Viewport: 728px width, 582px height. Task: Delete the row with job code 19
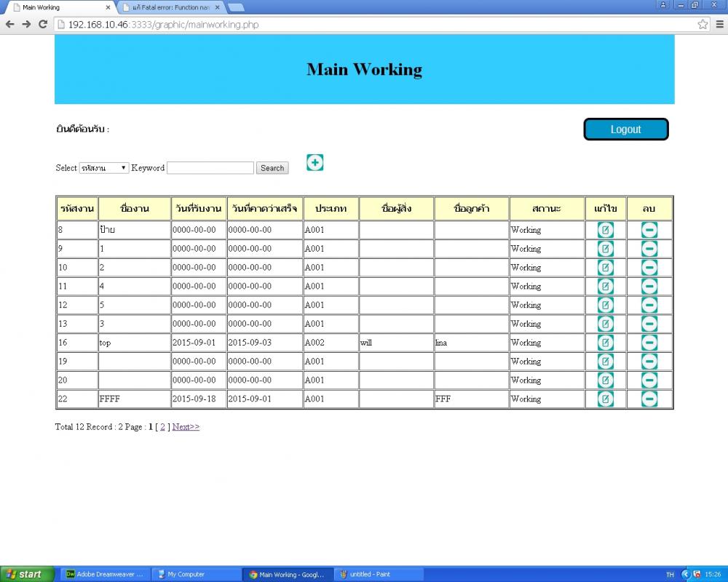click(649, 361)
